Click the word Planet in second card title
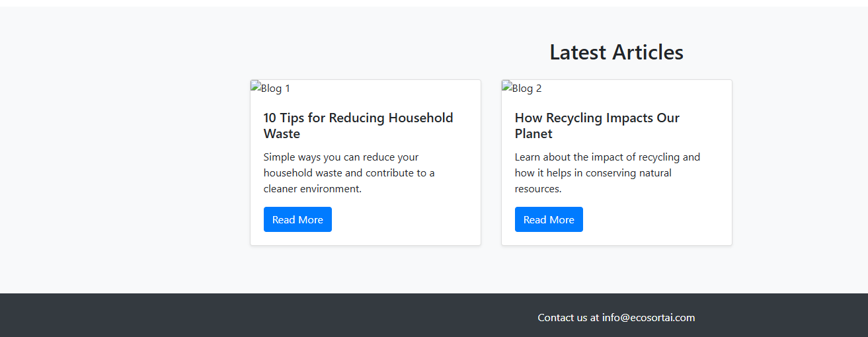868x337 pixels. click(533, 133)
